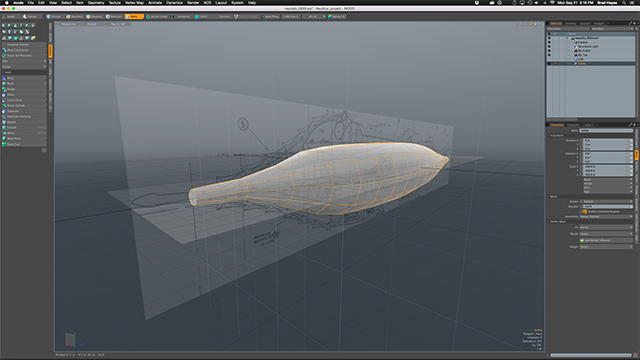Open the Texture menu
Viewport: 640px width, 360px height.
[x=115, y=3]
